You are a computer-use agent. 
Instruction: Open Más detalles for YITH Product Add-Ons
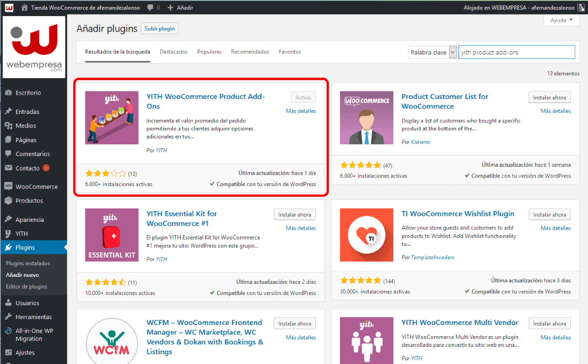click(301, 111)
